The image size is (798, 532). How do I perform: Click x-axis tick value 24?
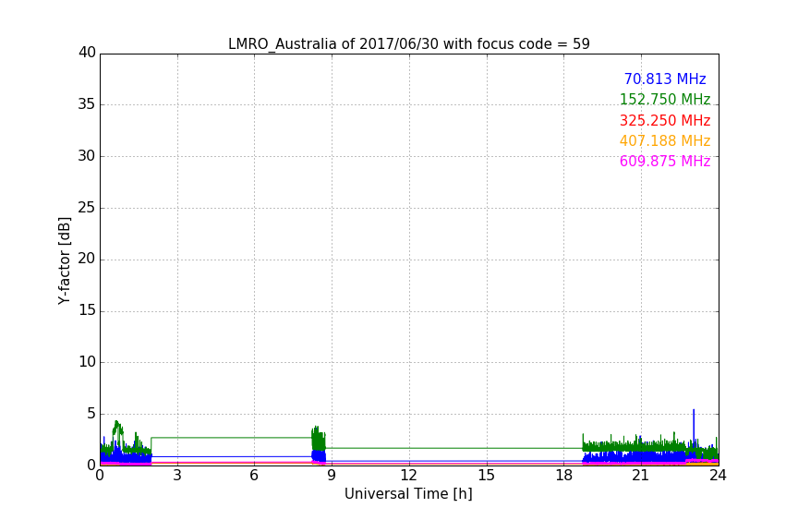click(x=718, y=476)
